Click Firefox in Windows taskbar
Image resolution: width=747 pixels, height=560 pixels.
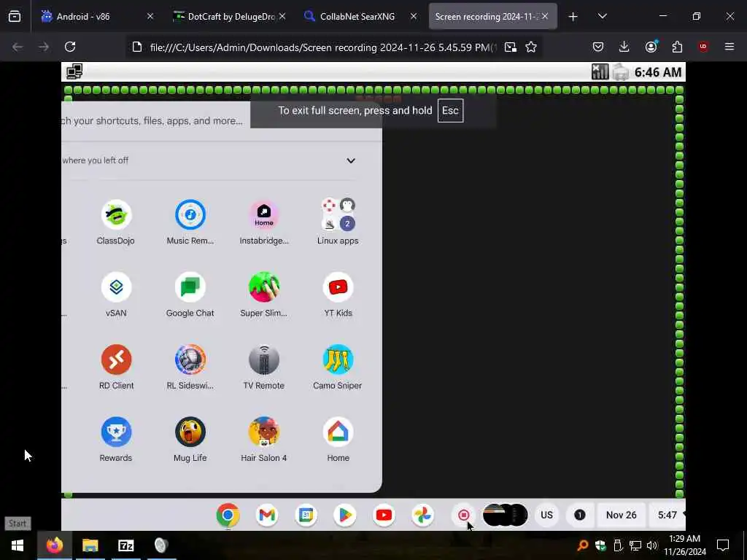click(54, 545)
